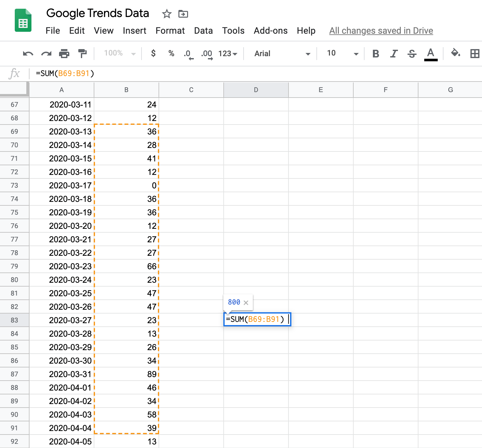Open the Fill color picker
This screenshot has height=448, width=482.
point(456,54)
